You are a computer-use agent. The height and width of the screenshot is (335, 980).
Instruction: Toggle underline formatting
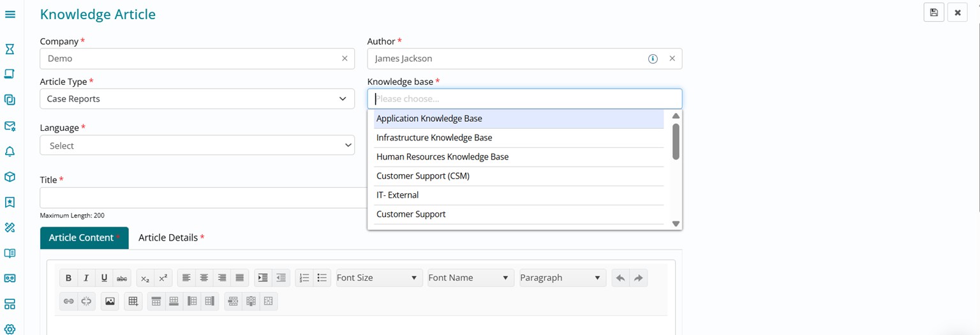coord(104,278)
